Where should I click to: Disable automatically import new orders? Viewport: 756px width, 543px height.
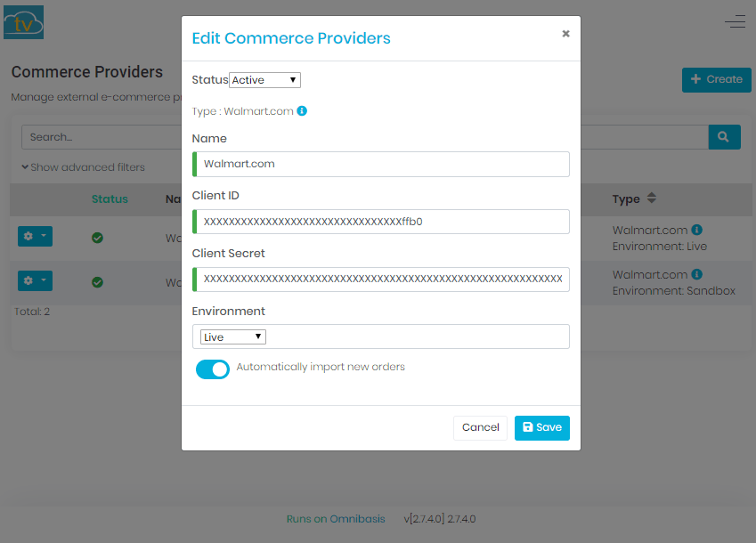[x=212, y=369]
